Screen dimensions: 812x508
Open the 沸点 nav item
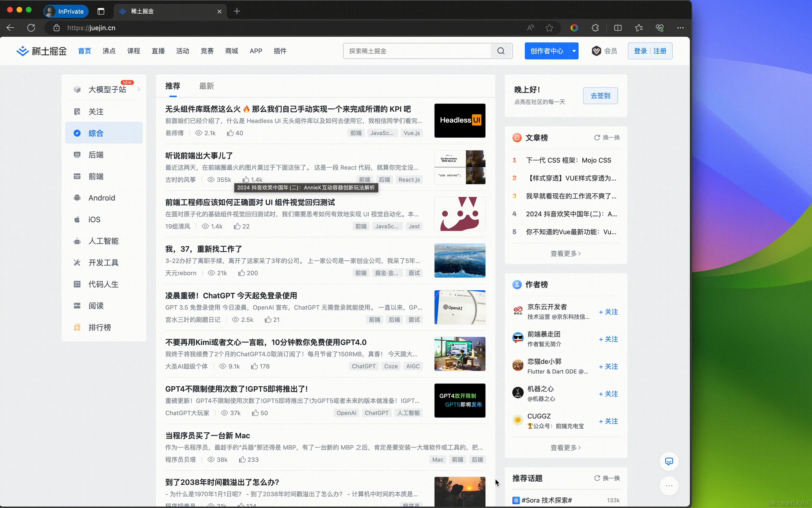pos(109,51)
